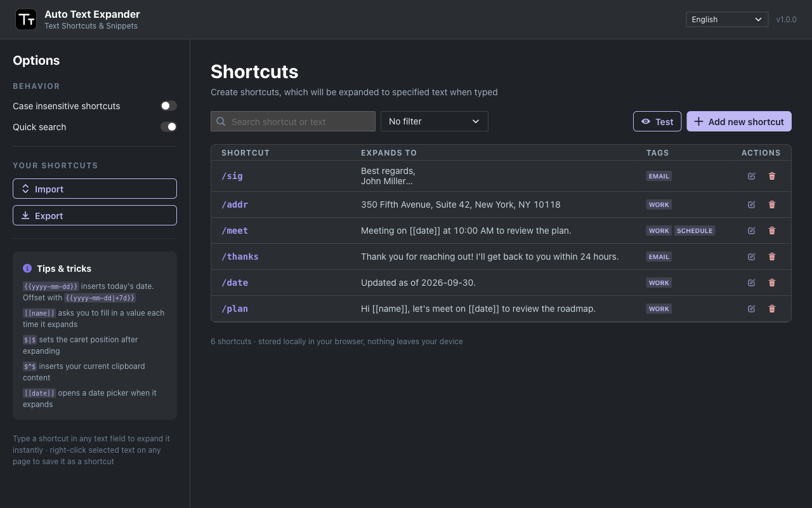Edit the /plan shortcut
812x508 pixels.
pyautogui.click(x=752, y=309)
